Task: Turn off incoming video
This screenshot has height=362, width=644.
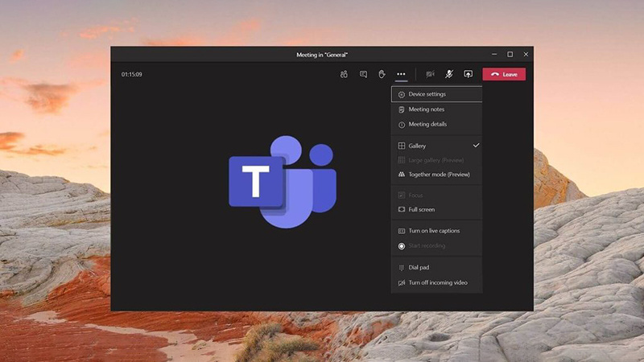Action: [436, 283]
